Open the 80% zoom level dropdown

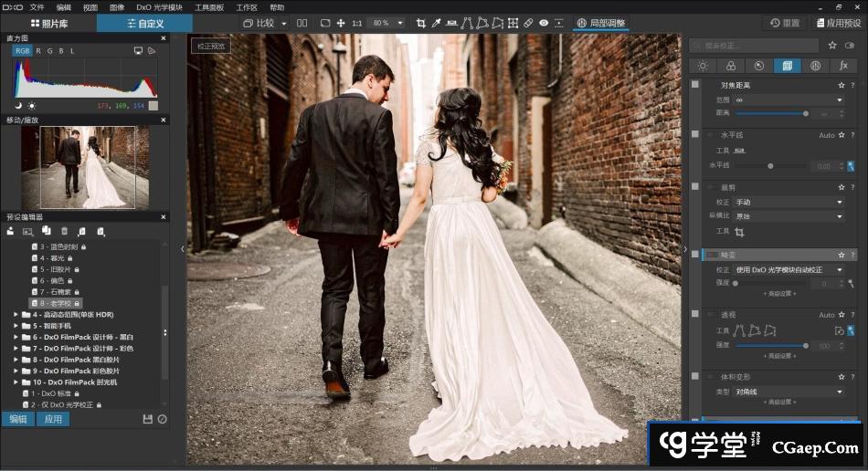(387, 23)
